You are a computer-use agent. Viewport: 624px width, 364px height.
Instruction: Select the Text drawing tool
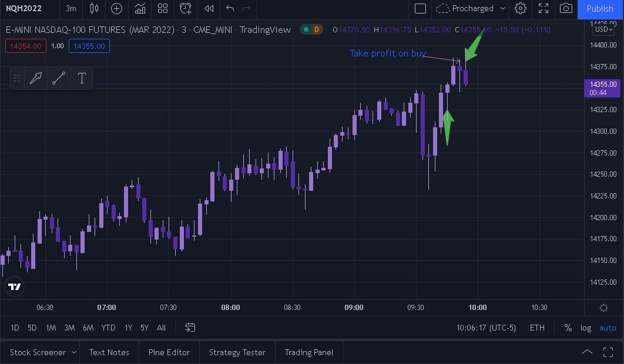[82, 78]
